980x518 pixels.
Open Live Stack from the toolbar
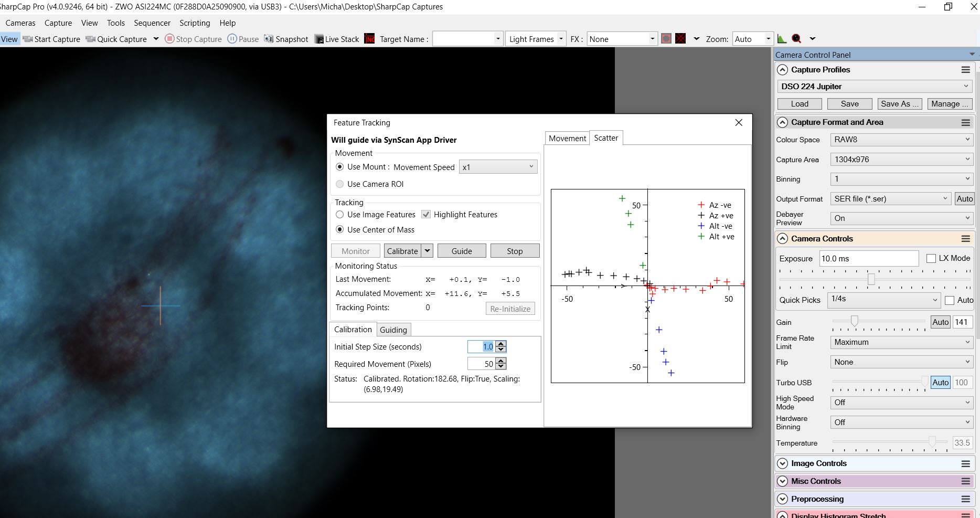coord(337,39)
